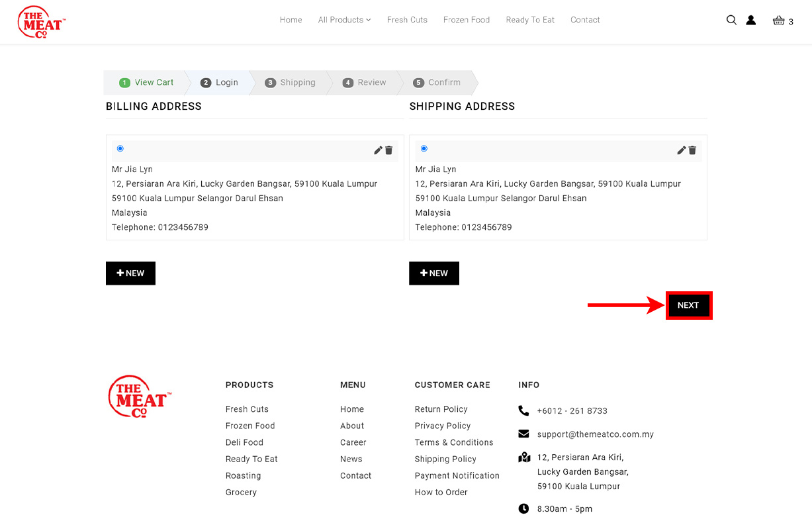Screen dimensions: 812x523
Task: Open Frozen Food in top navigation
Action: [x=467, y=20]
